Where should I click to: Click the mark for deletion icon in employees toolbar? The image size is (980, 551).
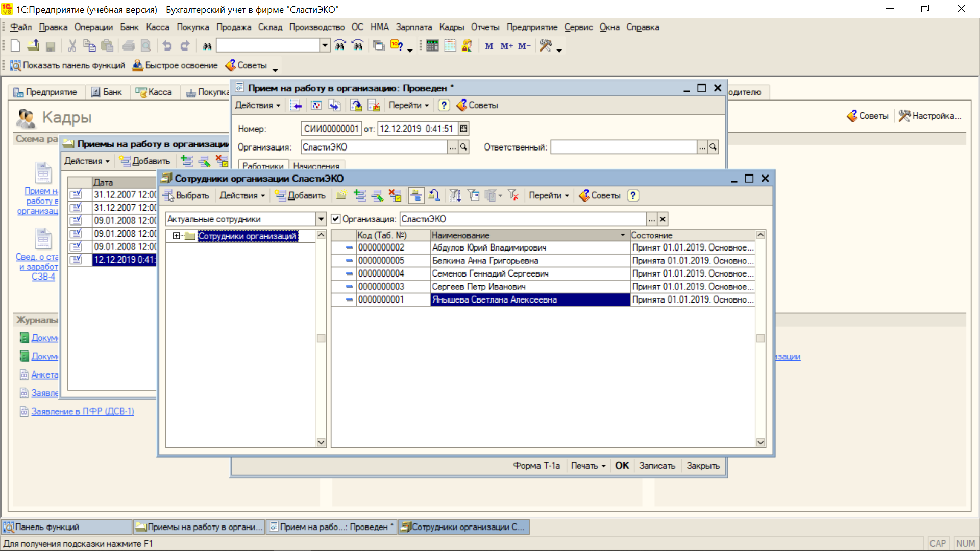tap(395, 195)
